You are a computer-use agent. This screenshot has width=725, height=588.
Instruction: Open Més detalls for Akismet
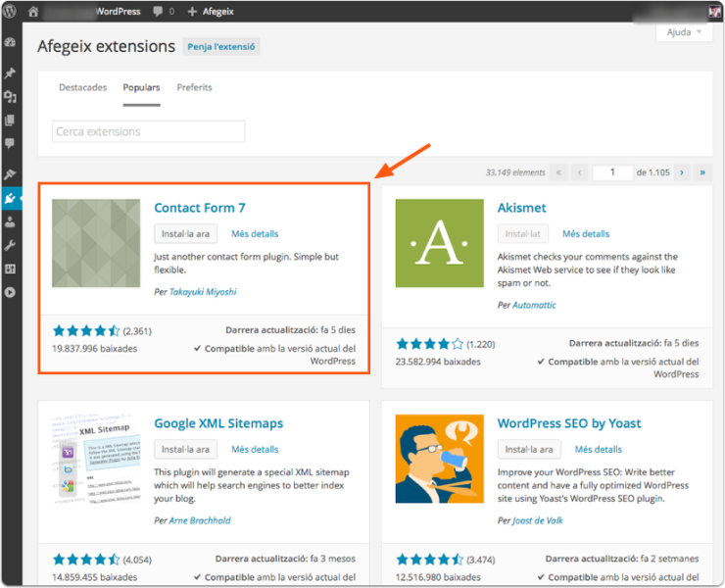tap(586, 233)
